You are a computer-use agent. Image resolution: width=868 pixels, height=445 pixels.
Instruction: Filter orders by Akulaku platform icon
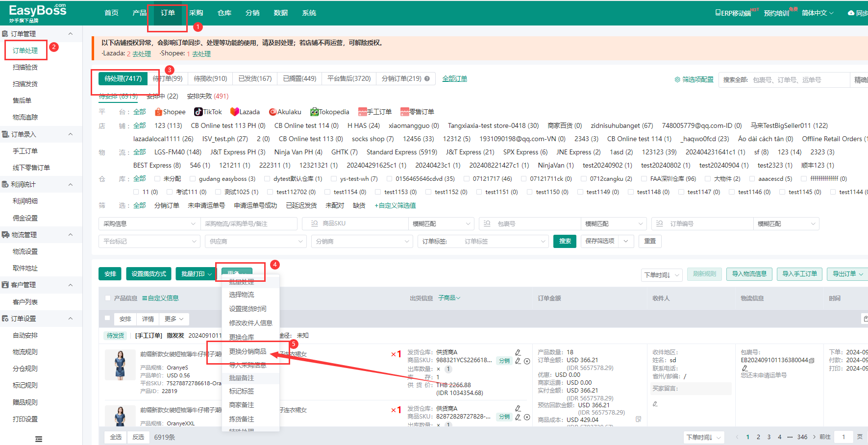point(273,112)
